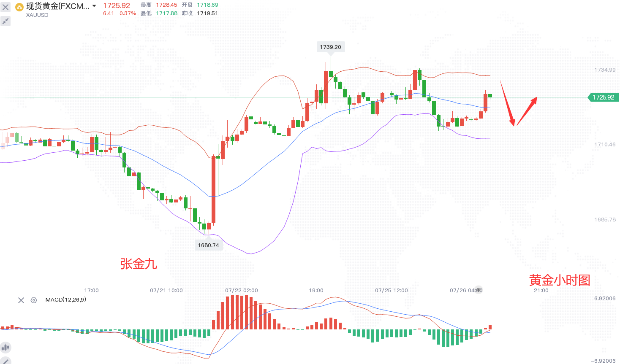
Task: Select the pencil drawing tool button
Action: 5,361
